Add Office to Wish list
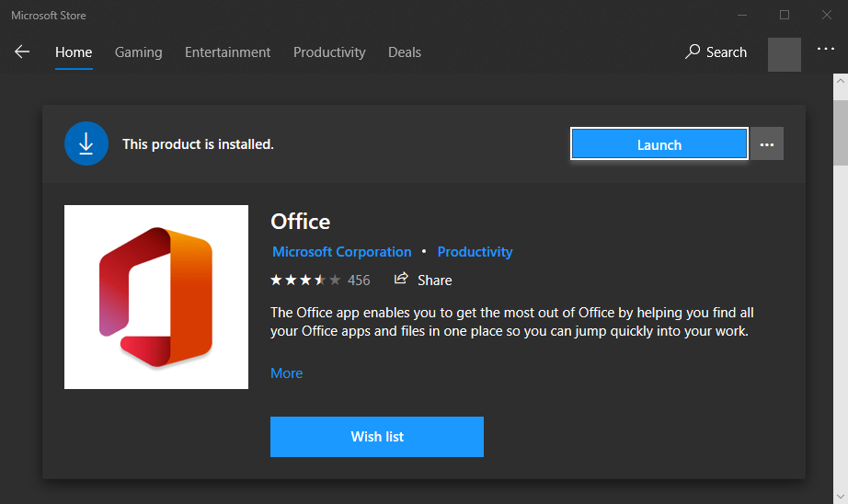 376,437
